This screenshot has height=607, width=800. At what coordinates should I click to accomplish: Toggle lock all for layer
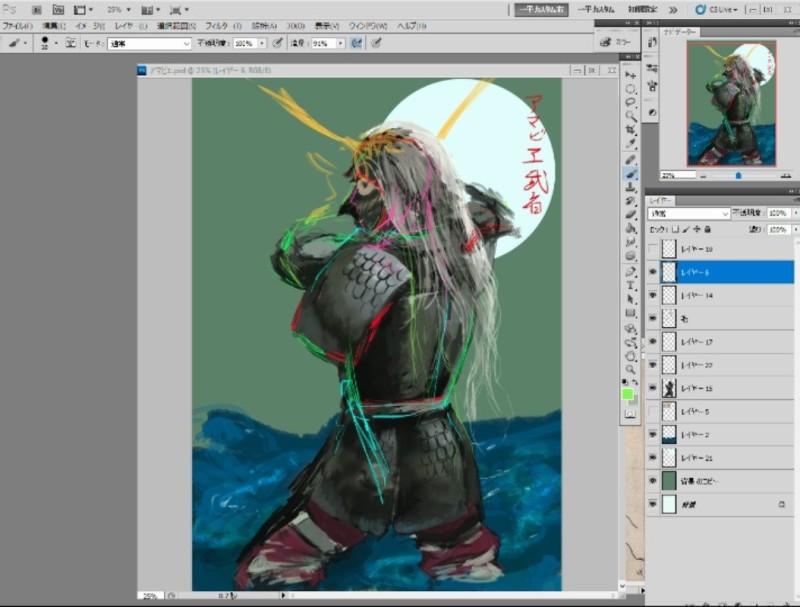[708, 230]
